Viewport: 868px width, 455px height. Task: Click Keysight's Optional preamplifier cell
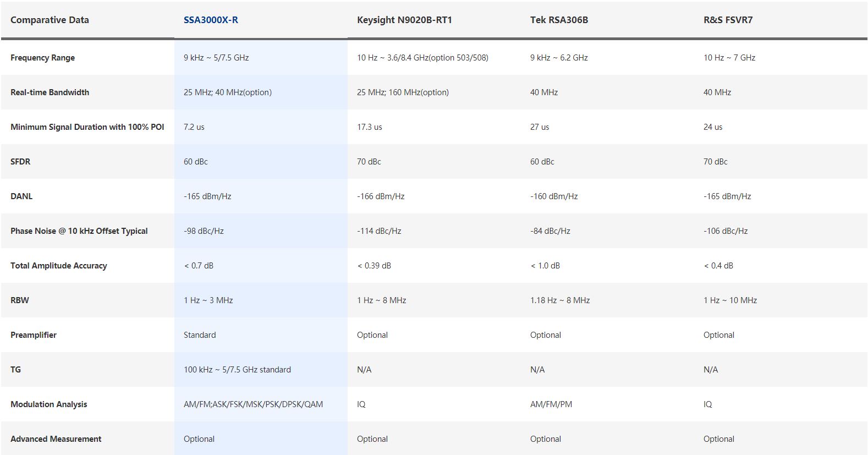point(372,335)
